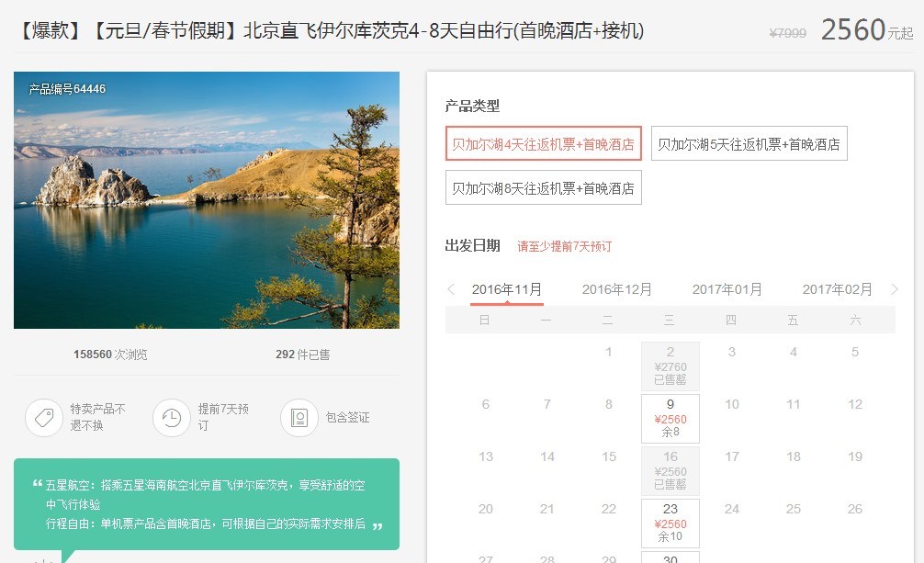This screenshot has width=924, height=563.
Task: Click the 产品编号64446 label on photo
Action: pyautogui.click(x=67, y=89)
